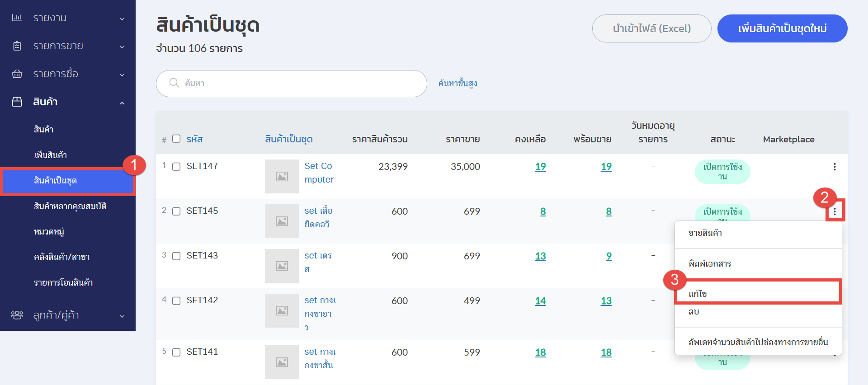Expand the รายการซื้อ sidebar chevron
The image size is (868, 385).
click(x=122, y=75)
